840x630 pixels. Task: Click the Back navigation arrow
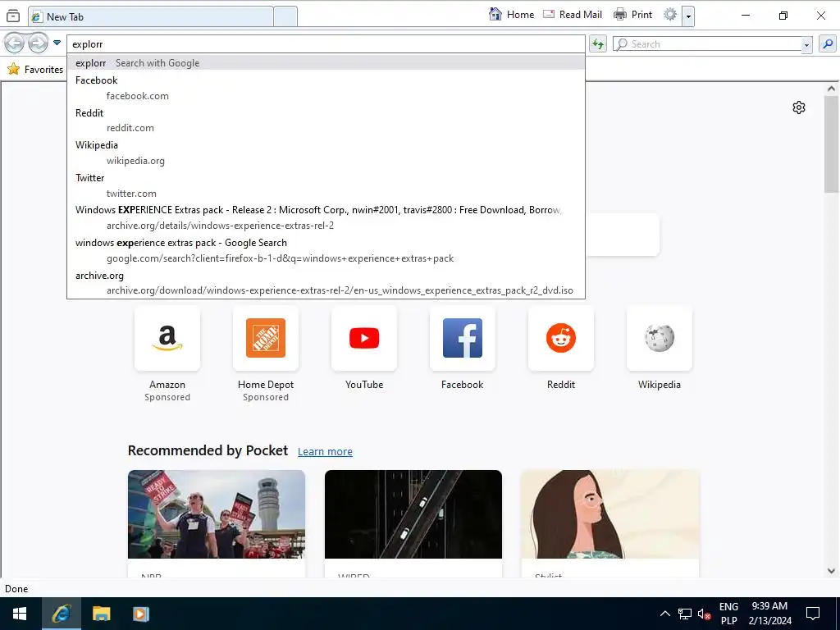[15, 43]
